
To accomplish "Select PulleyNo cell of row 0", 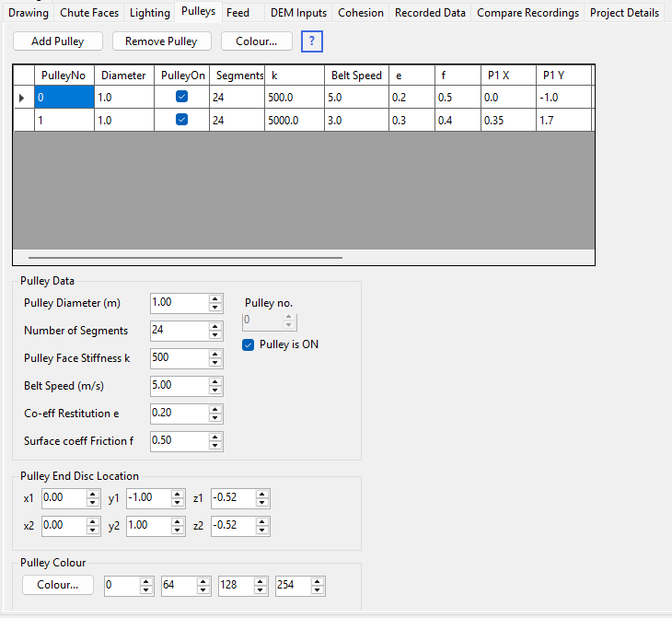I will click(x=64, y=98).
